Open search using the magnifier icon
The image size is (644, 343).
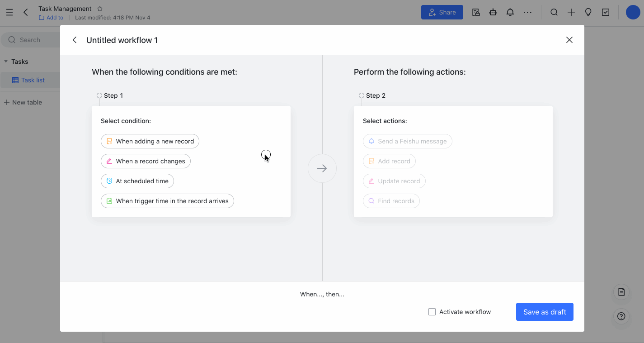click(x=554, y=12)
